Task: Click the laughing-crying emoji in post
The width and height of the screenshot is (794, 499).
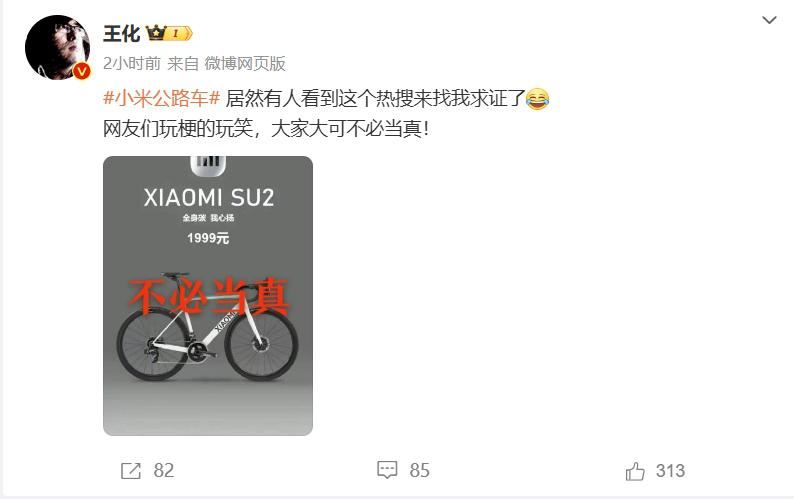Action: (537, 98)
